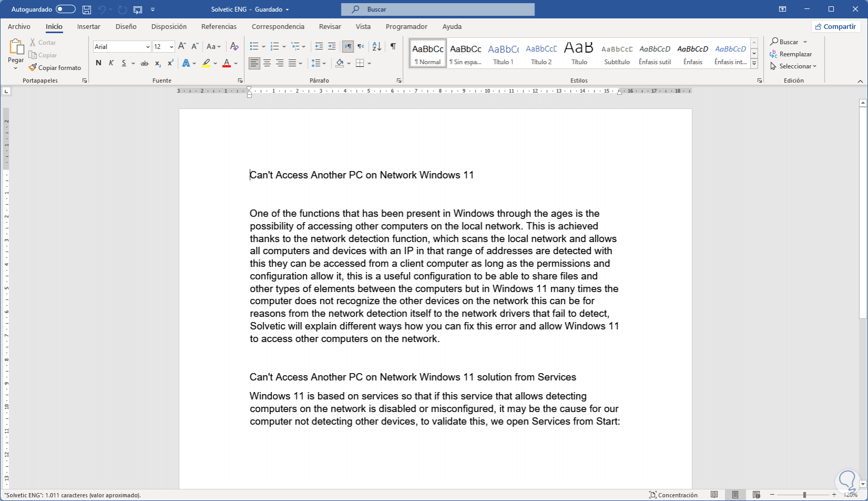Switch to the Diseño tab
The image size is (868, 501).
pyautogui.click(x=126, y=26)
